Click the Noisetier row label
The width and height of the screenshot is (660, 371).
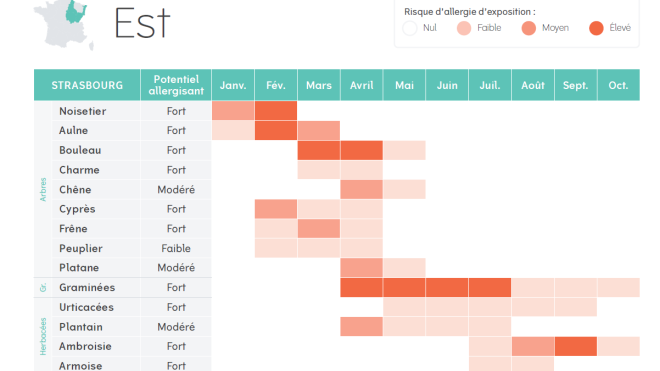[x=82, y=111]
